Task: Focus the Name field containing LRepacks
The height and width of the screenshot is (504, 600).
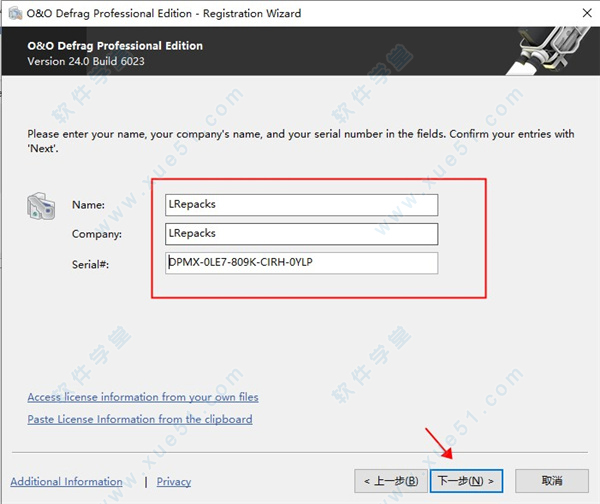Action: coord(302,204)
